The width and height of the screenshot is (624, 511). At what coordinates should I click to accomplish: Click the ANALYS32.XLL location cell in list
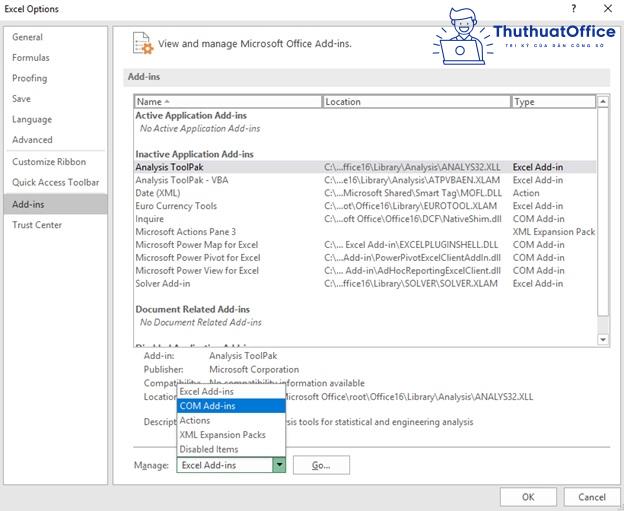(x=412, y=167)
